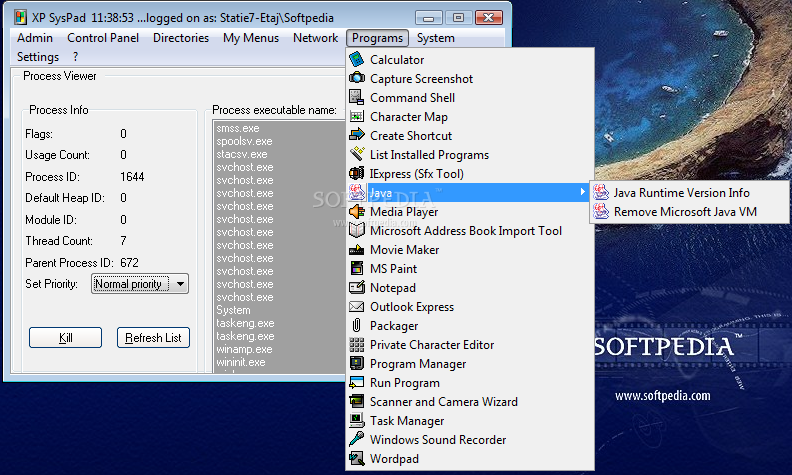Open the My Menus menu
This screenshot has width=792, height=475.
pos(251,38)
